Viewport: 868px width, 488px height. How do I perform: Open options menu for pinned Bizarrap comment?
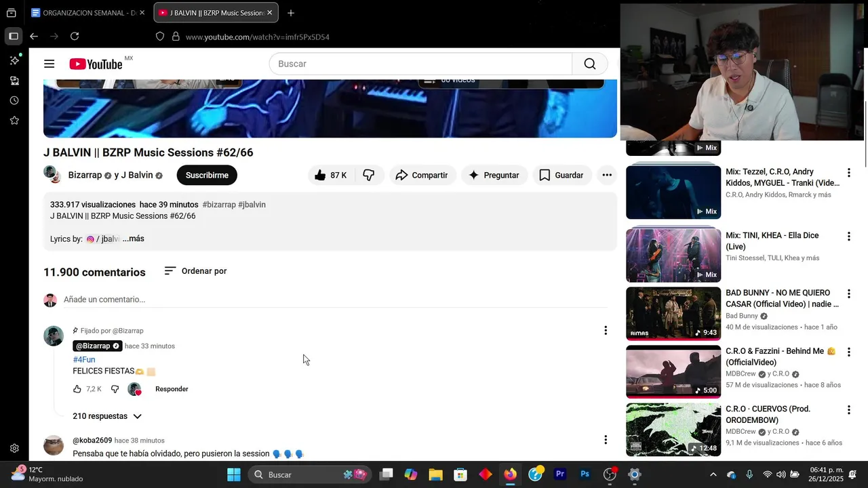point(606,331)
